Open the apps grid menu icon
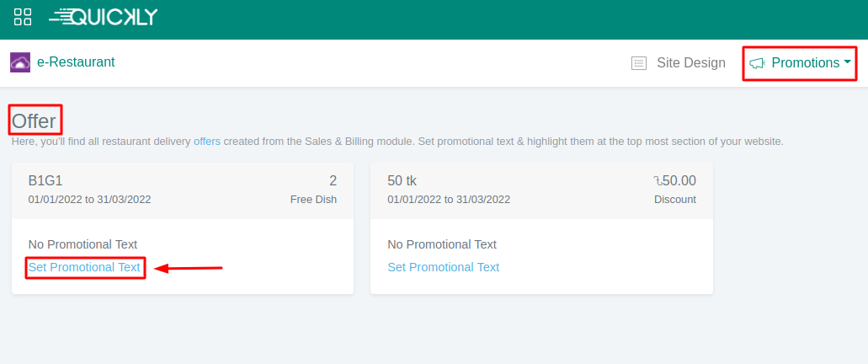868x364 pixels. click(x=23, y=17)
